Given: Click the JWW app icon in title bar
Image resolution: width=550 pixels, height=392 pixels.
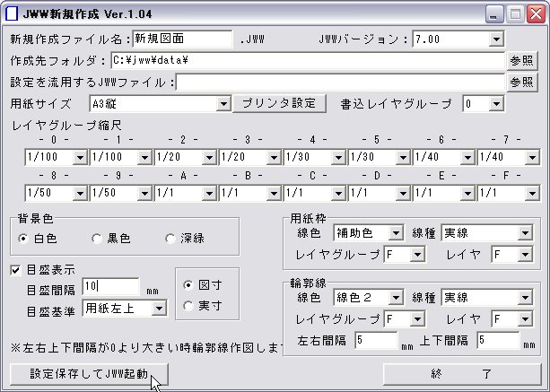Looking at the screenshot, I should (x=12, y=13).
